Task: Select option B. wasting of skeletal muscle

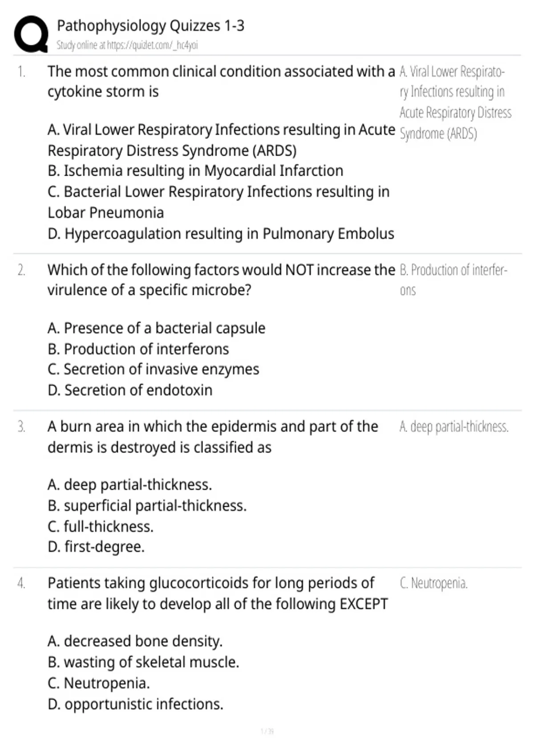Action: coord(143,662)
